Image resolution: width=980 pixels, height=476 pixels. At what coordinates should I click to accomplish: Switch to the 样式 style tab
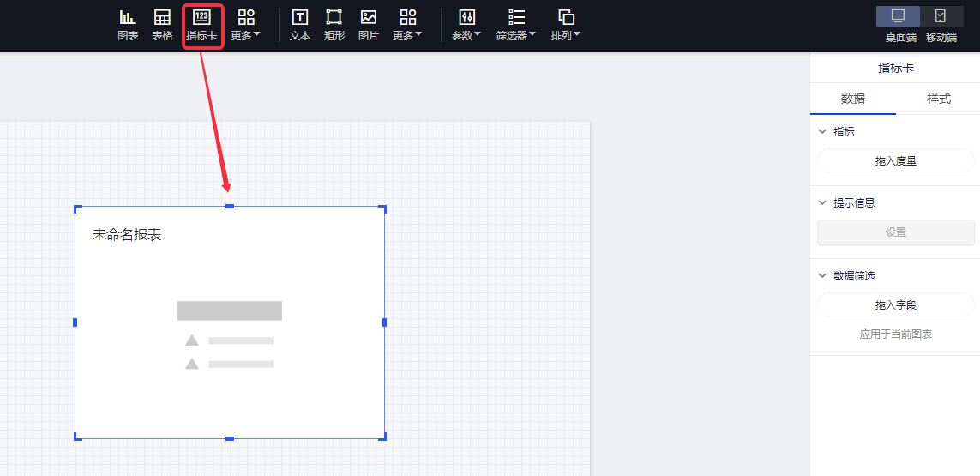[x=939, y=99]
